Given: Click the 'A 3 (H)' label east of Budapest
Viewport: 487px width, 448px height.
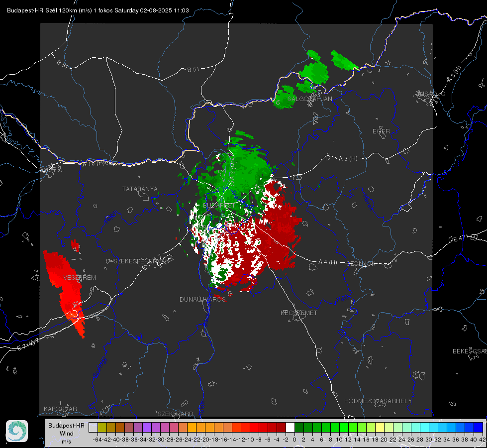Looking at the screenshot, I should (x=348, y=159).
